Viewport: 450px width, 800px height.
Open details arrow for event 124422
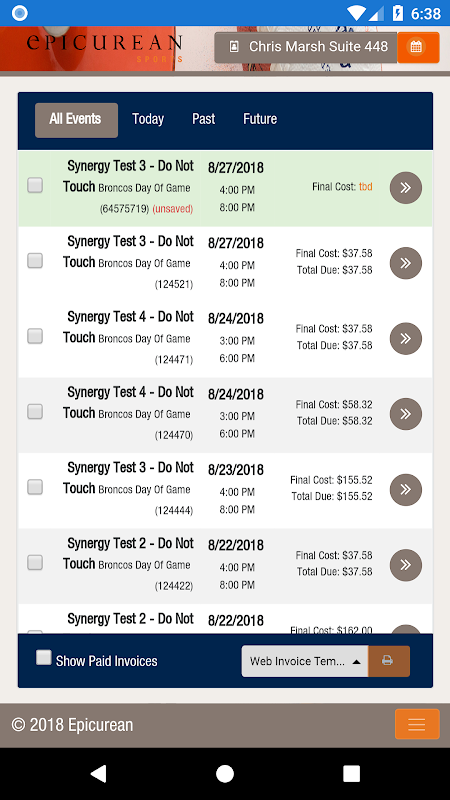pyautogui.click(x=406, y=565)
